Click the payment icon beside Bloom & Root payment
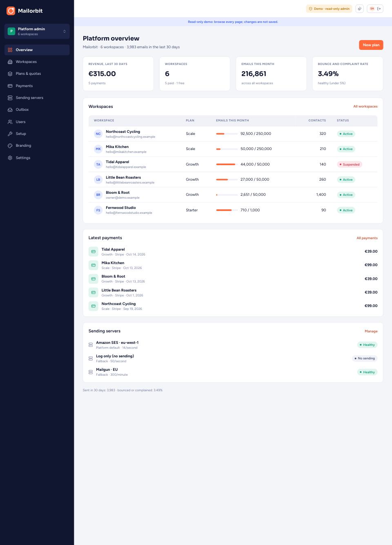This screenshot has width=392, height=545. pyautogui.click(x=93, y=279)
